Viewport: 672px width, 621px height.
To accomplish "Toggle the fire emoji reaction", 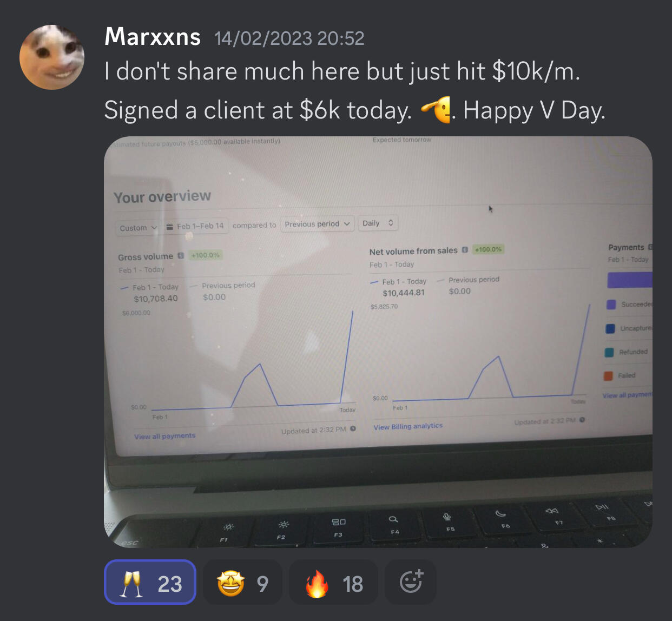I will click(333, 582).
